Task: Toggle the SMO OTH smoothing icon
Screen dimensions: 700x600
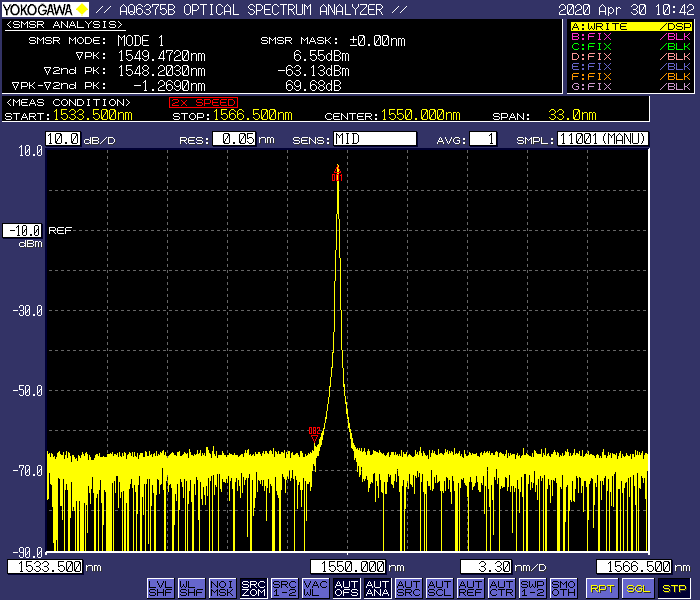Action: (x=564, y=588)
